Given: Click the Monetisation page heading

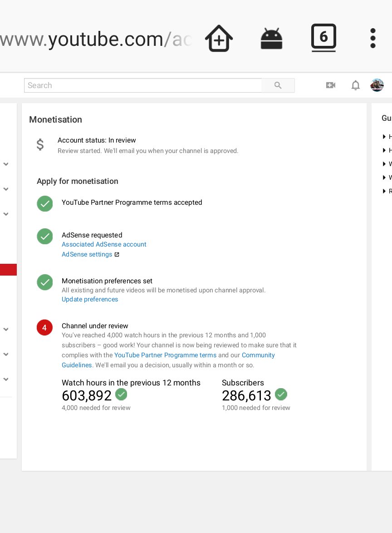Looking at the screenshot, I should point(56,120).
